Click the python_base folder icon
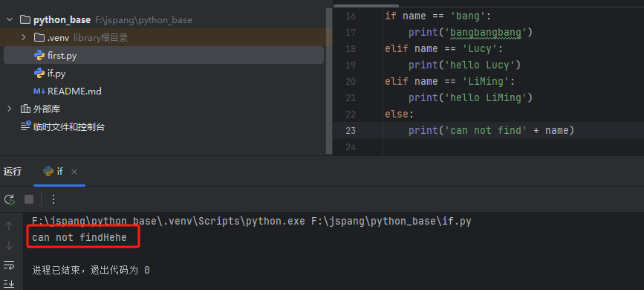This screenshot has width=644, height=290. (25, 20)
